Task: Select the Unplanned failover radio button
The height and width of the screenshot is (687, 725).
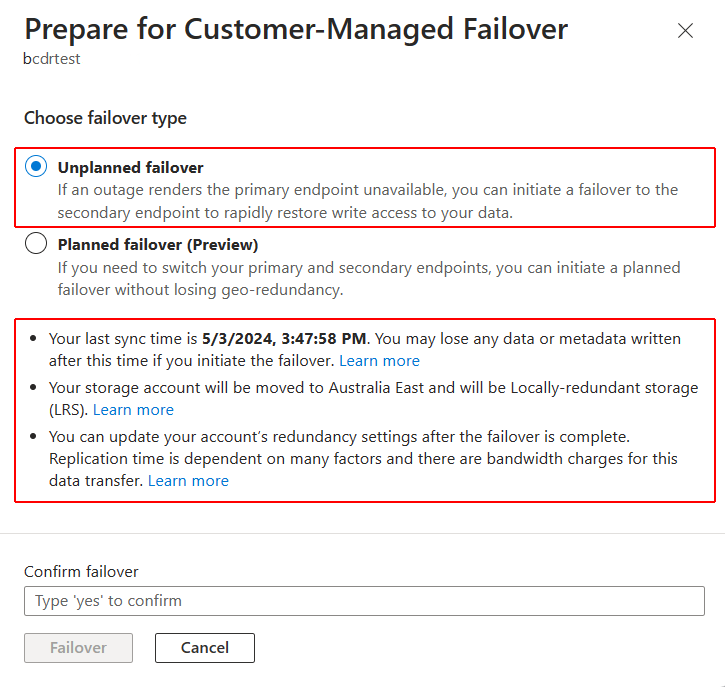Action: click(x=36, y=167)
